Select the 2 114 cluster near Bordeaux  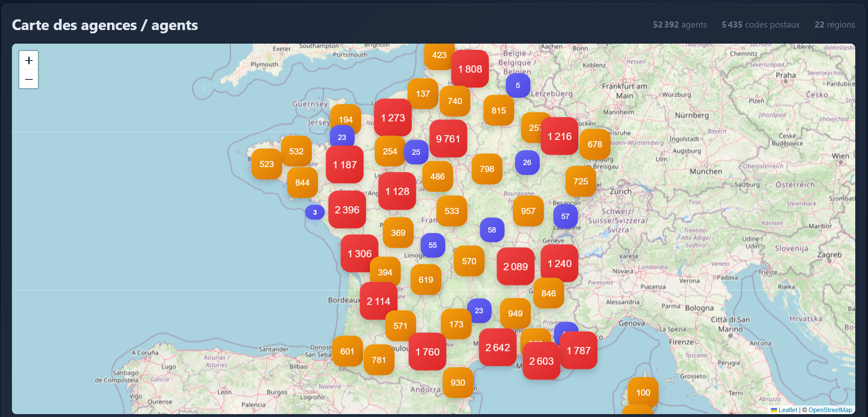(x=378, y=301)
